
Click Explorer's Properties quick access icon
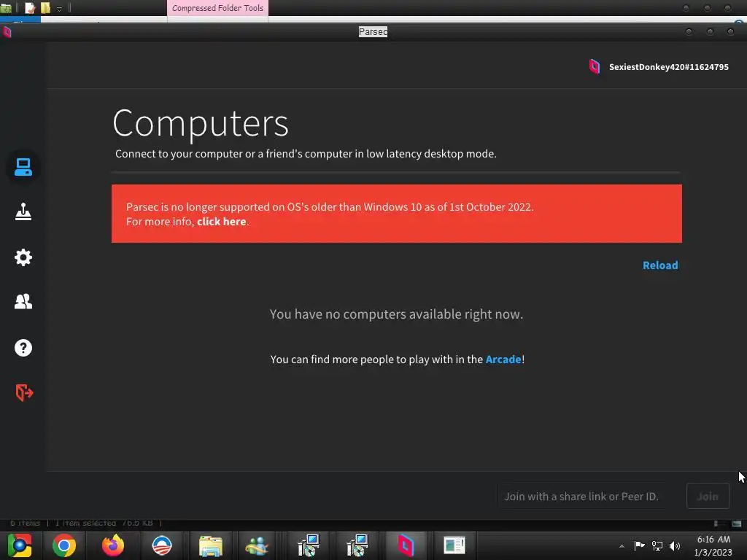click(30, 7)
